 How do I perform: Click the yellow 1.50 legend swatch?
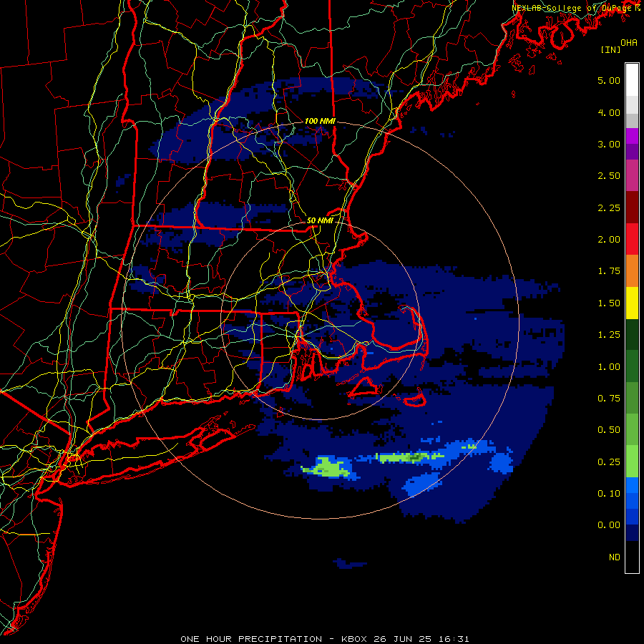[632, 303]
